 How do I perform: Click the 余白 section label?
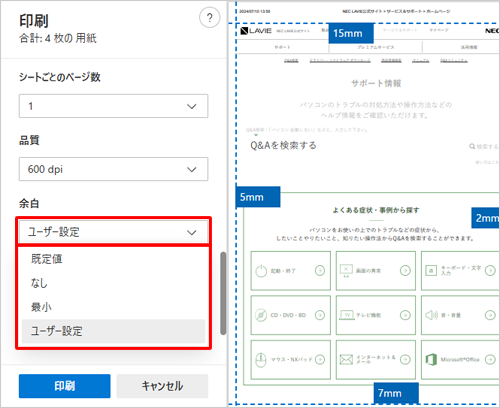coord(29,203)
